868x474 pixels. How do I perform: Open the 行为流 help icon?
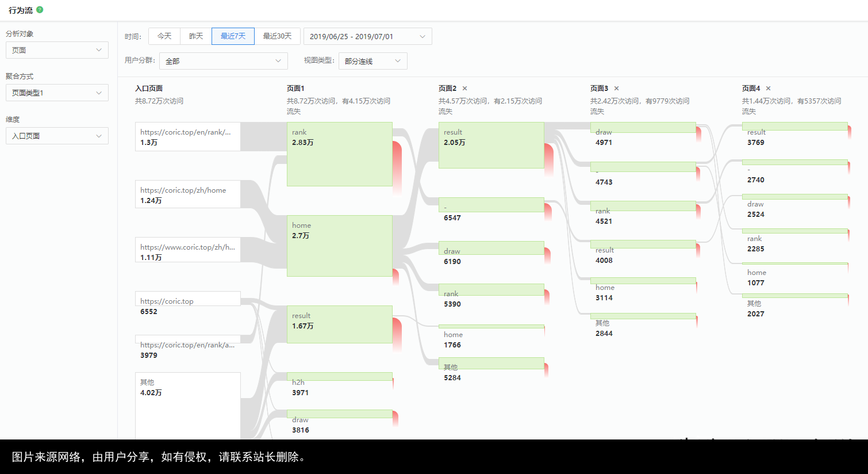[x=39, y=9]
